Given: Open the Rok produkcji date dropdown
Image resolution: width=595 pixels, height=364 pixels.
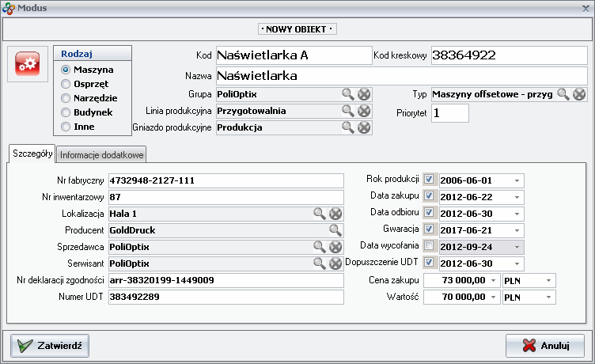Looking at the screenshot, I should point(517,180).
